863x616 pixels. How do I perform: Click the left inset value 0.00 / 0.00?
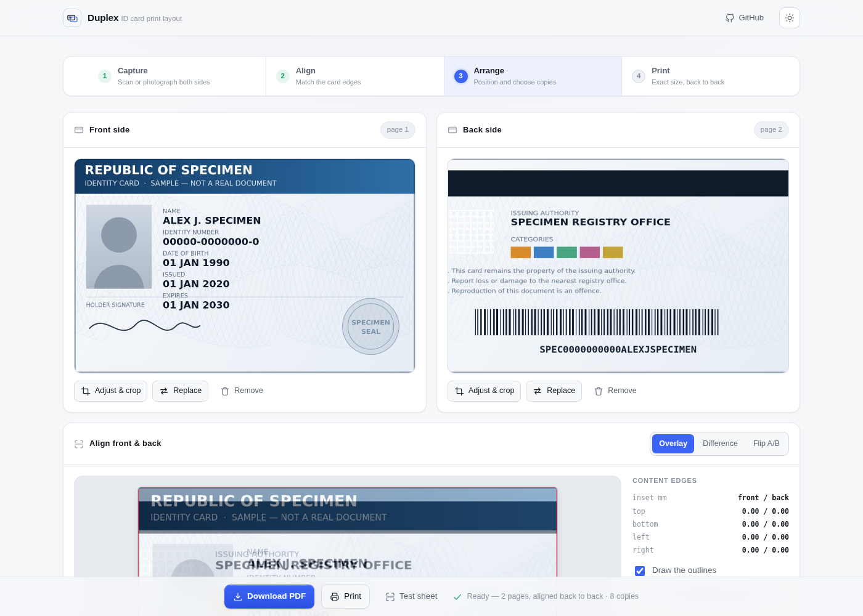pyautogui.click(x=766, y=537)
